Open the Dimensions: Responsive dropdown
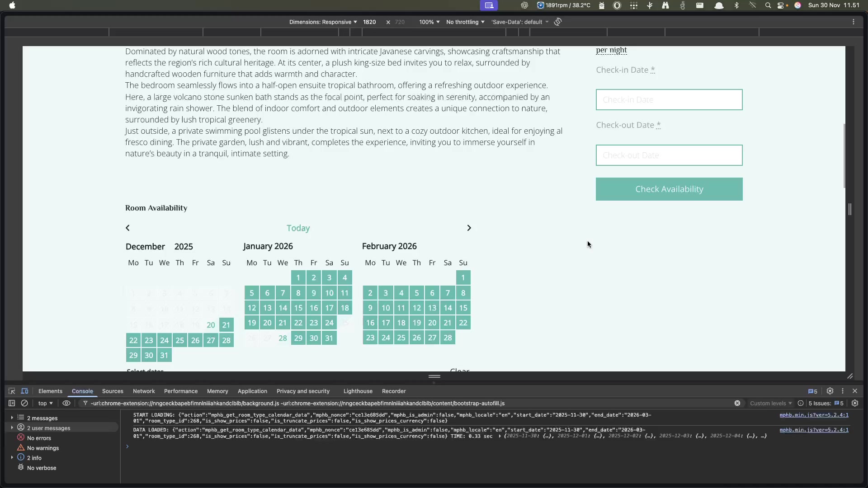 323,22
